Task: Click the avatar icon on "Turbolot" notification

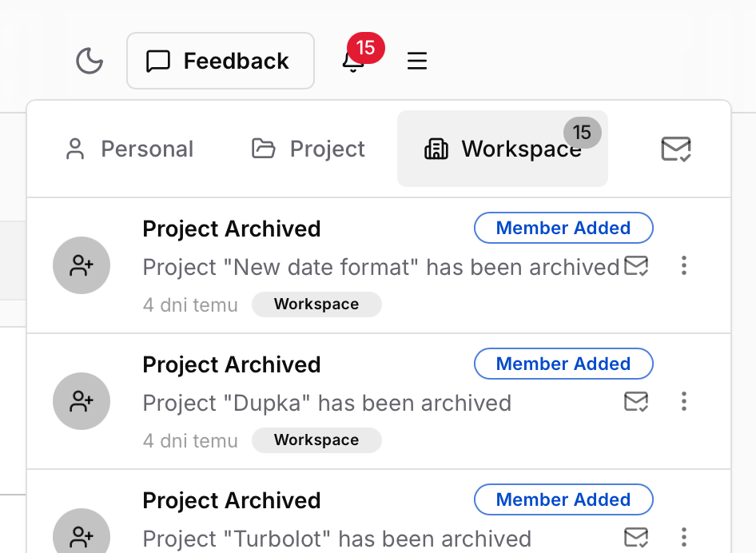Action: coord(82,535)
